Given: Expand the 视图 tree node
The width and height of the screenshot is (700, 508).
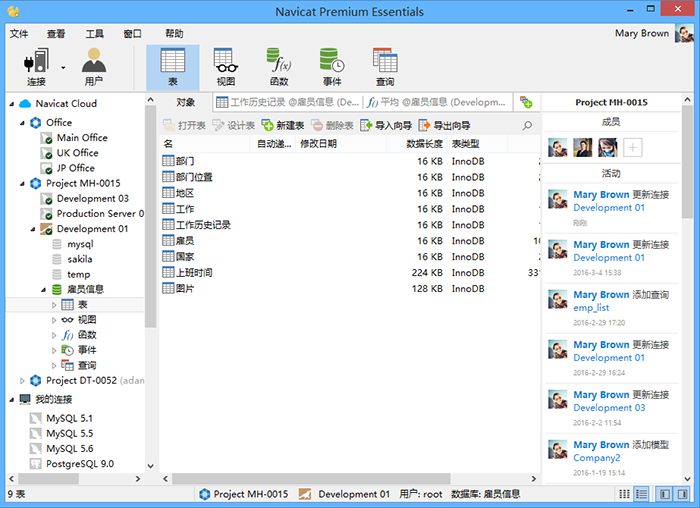Looking at the screenshot, I should (54, 320).
